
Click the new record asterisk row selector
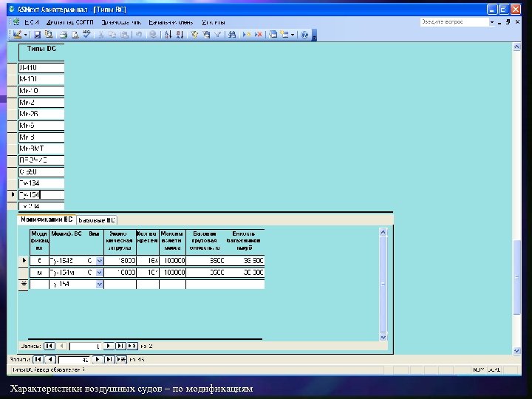(24, 284)
